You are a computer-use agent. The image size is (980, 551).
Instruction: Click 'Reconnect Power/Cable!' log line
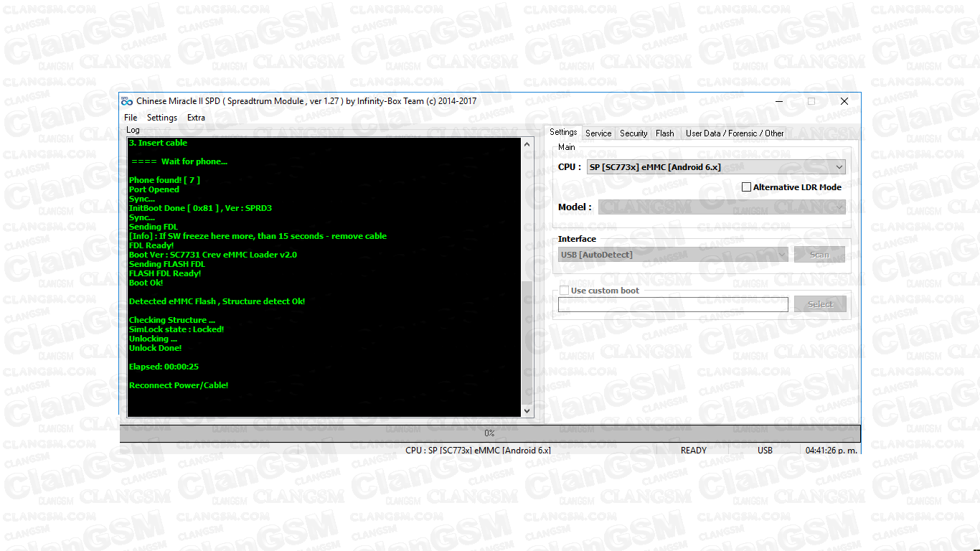179,385
